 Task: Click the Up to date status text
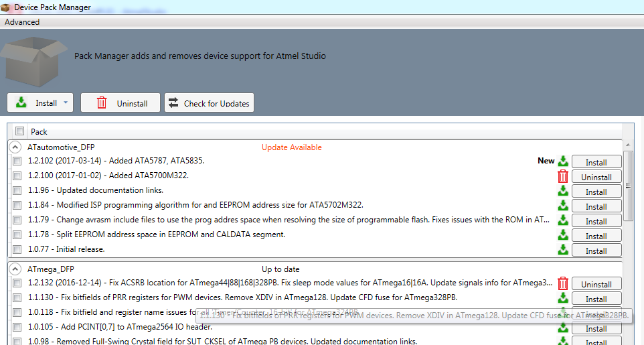(x=280, y=269)
